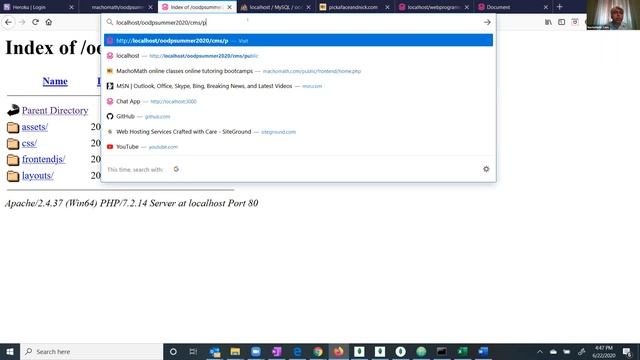640x360 pixels.
Task: Sort the listing by the Name column link
Action: pyautogui.click(x=55, y=81)
